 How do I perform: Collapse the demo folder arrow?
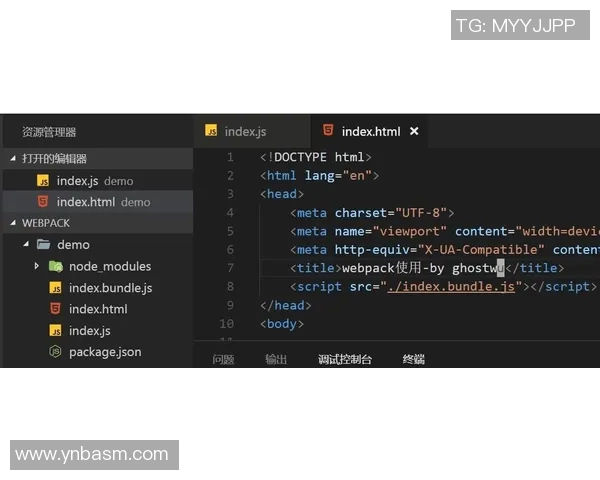pos(26,244)
